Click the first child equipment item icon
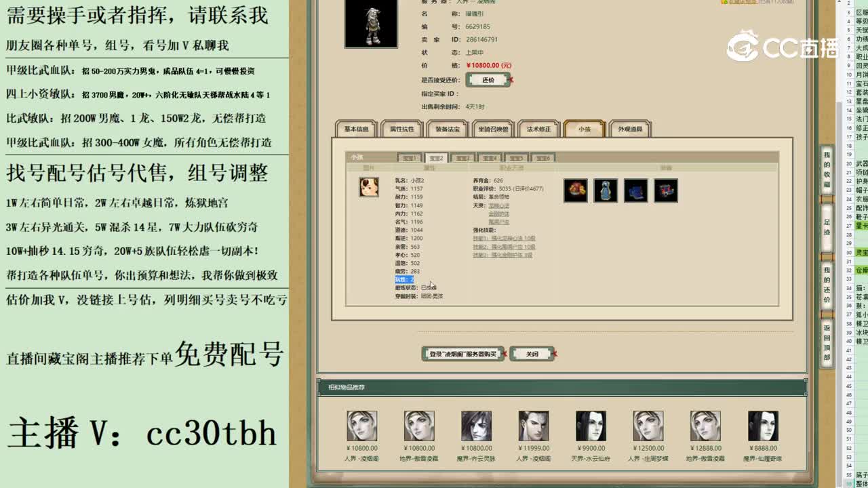This screenshot has height=488, width=868. click(x=576, y=191)
